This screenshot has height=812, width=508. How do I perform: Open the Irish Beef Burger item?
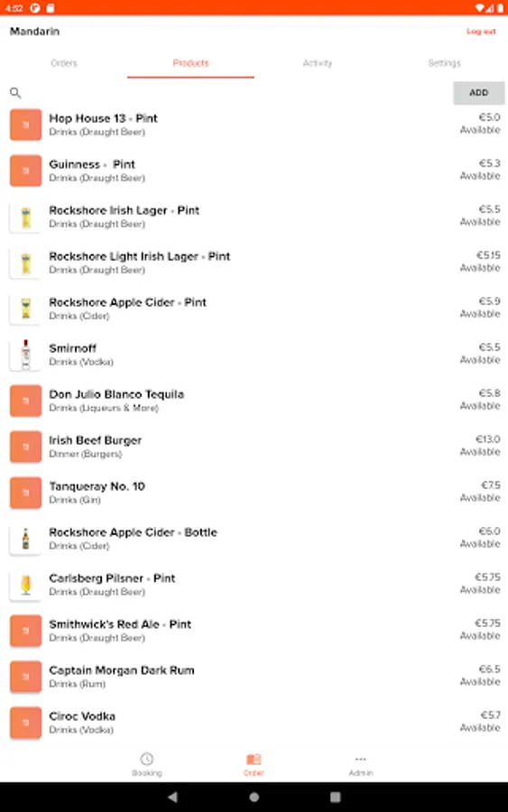pos(254,447)
